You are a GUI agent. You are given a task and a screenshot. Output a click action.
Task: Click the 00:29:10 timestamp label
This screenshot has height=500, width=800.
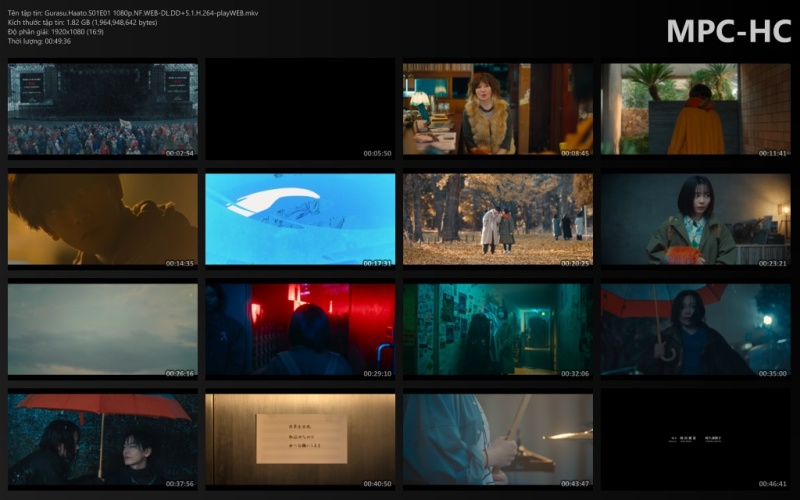coord(378,373)
